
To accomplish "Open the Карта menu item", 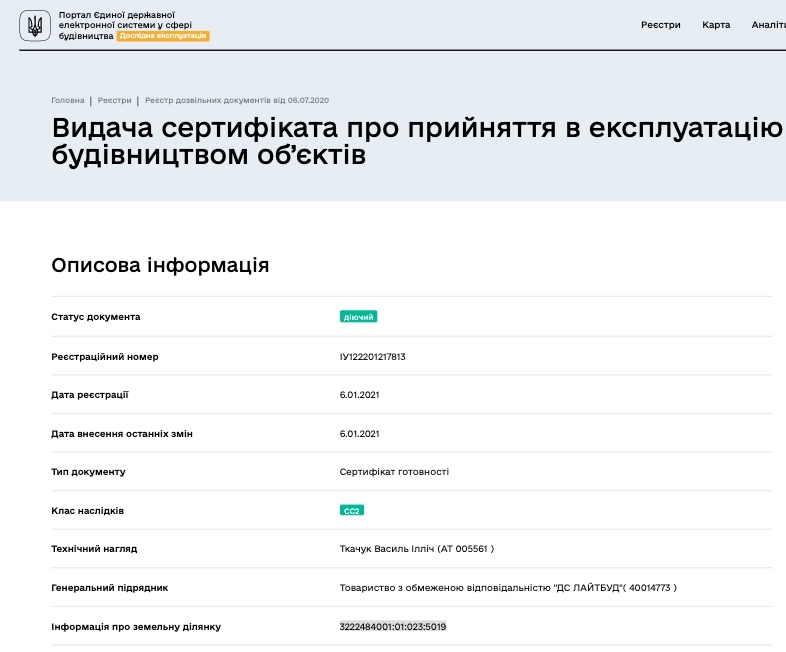I will tap(716, 25).
